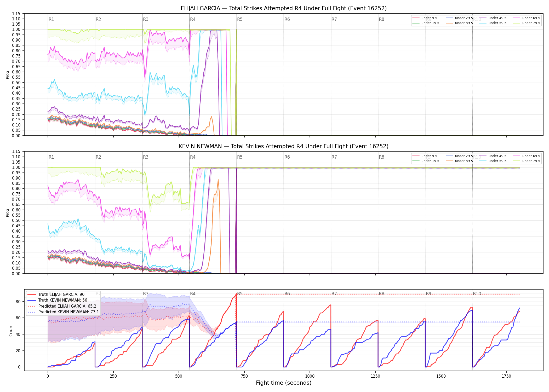Click the Elijah Garcia chart title
This screenshot has width=549, height=392.
284,8
